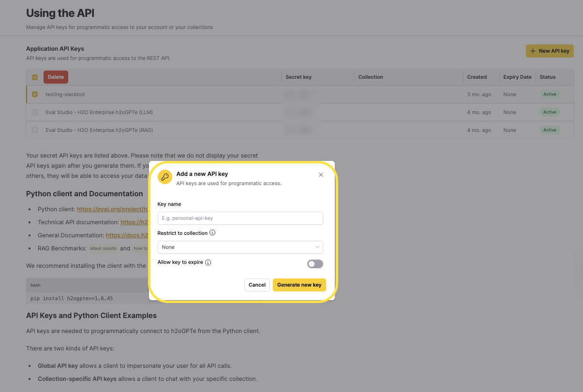This screenshot has height=392, width=583.
Task: Click the info icon next to Restrict to collection
Action: tap(212, 232)
